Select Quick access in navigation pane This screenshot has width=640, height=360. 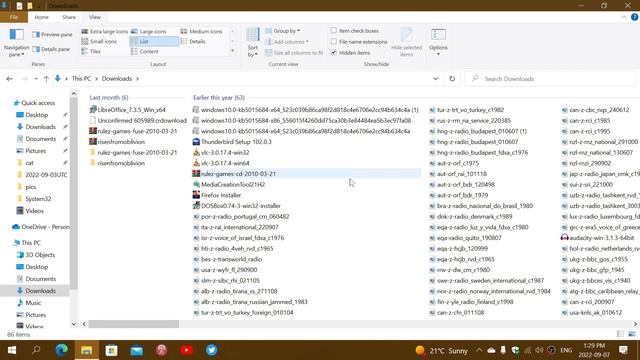(38, 103)
